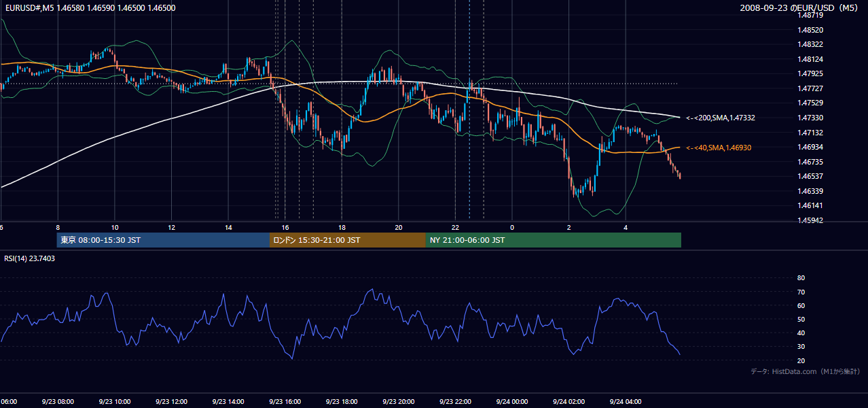Click the 9/23 10:00 time axis label
This screenshot has width=868, height=408.
(114, 402)
